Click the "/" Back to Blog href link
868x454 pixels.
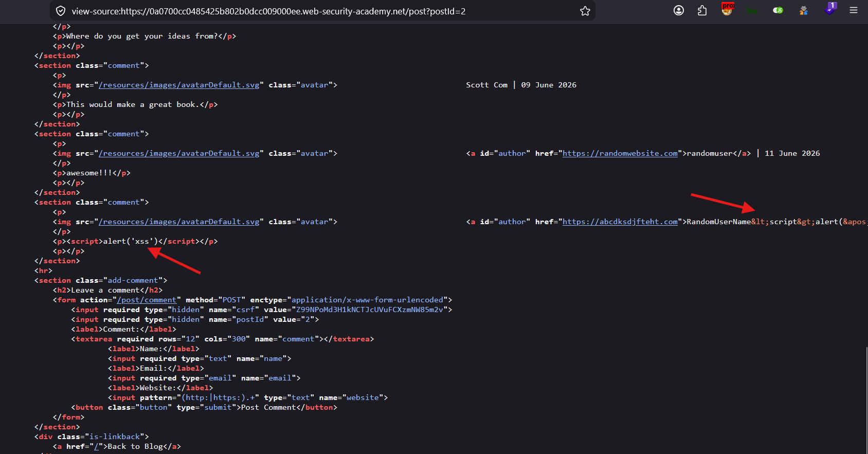(x=96, y=446)
